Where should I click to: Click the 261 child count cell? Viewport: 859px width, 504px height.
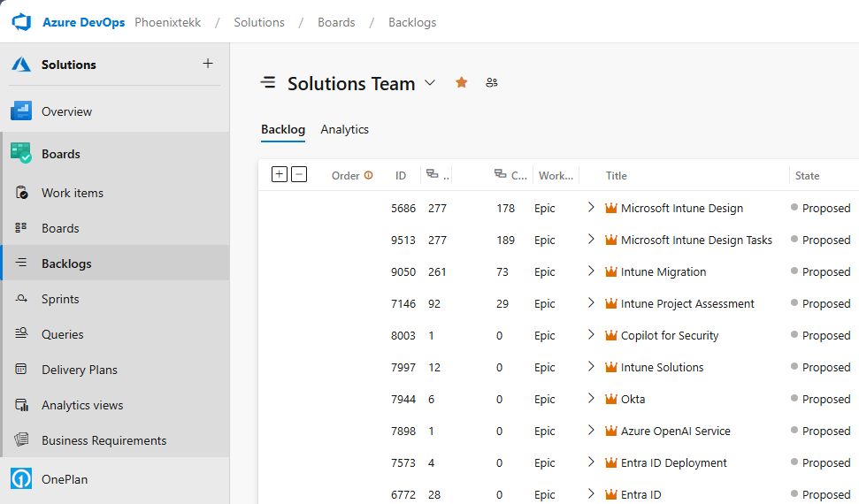coord(437,271)
